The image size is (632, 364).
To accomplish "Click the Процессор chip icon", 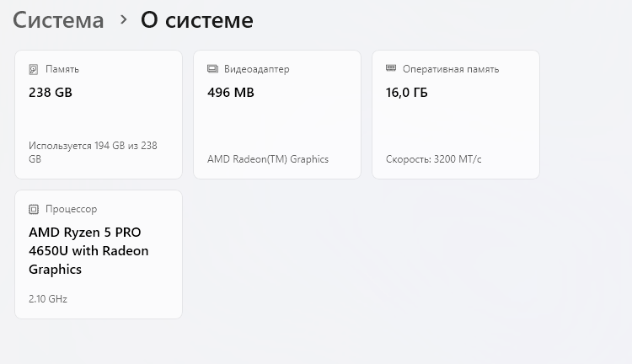I will [34, 209].
